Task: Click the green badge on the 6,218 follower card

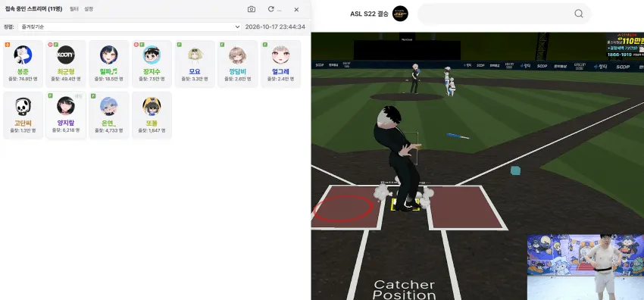Action: tap(50, 95)
